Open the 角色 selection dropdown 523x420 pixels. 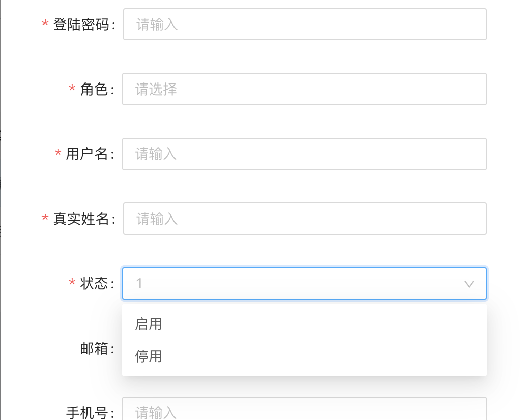click(x=304, y=89)
